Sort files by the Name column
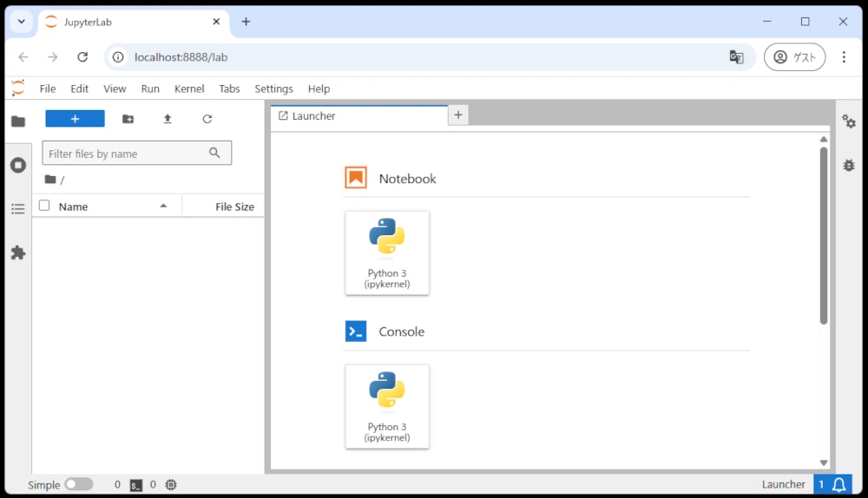Screen dimensions: 868x498 tap(73, 206)
